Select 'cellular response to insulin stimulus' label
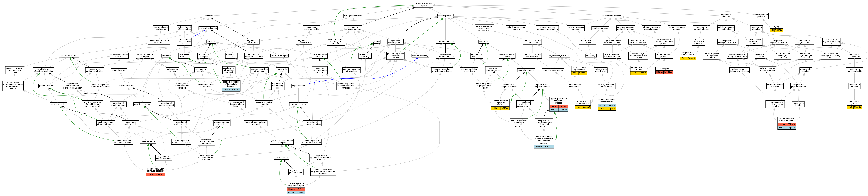Image resolution: width=868 pixels, height=196 pixels. click(787, 120)
